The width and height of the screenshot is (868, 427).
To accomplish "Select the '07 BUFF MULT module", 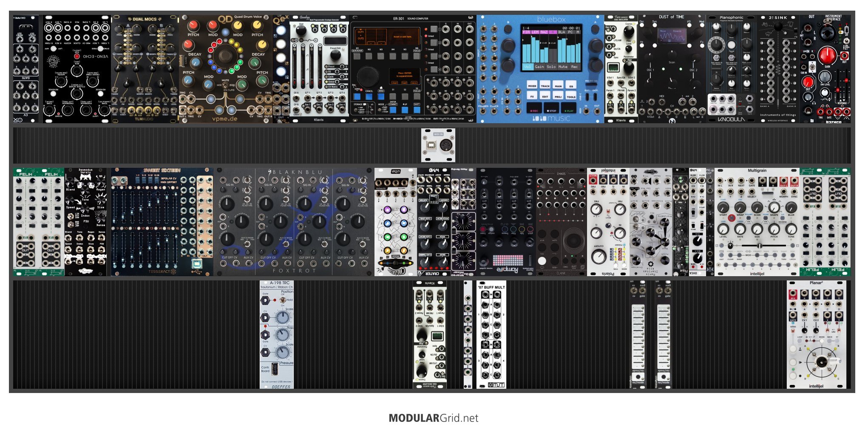I will pos(491,334).
